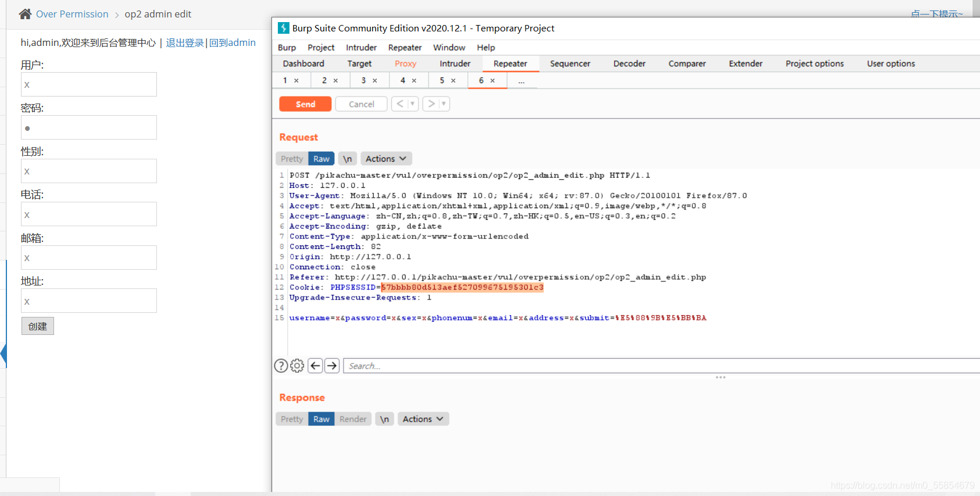Go forward to next request in history
This screenshot has height=496, width=980.
tap(431, 104)
